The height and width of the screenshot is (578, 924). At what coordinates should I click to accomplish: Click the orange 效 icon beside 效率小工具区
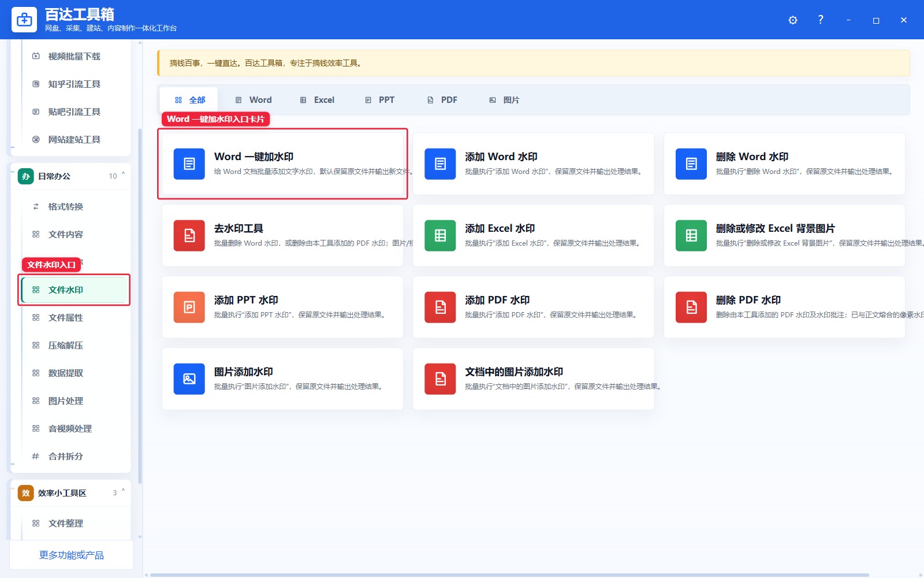point(25,493)
